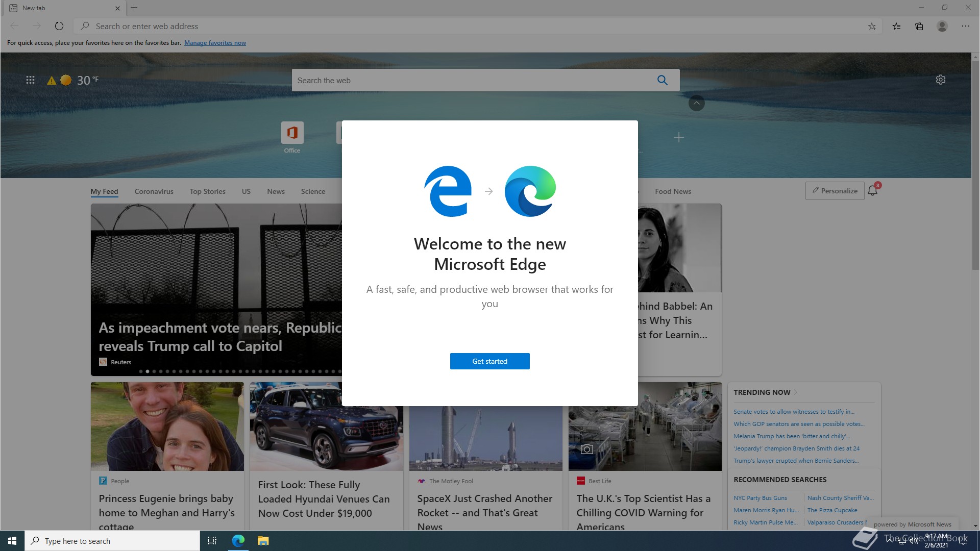980x551 pixels.
Task: Open the user profile menu
Action: tap(942, 26)
